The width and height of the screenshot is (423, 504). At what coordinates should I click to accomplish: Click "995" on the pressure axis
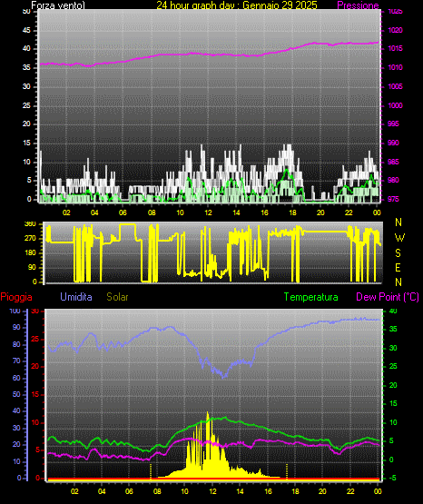point(393,124)
